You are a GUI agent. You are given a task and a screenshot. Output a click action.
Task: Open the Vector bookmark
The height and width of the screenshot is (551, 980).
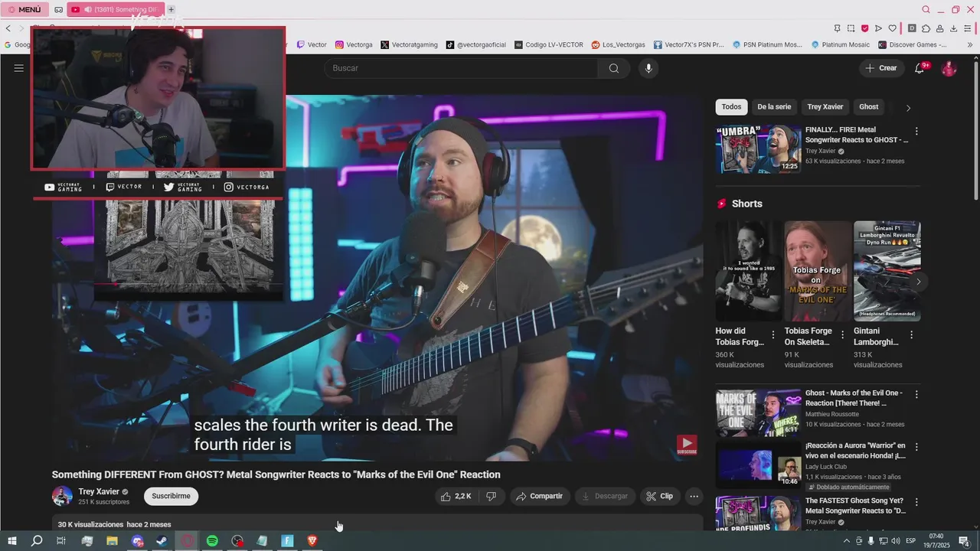tap(312, 44)
